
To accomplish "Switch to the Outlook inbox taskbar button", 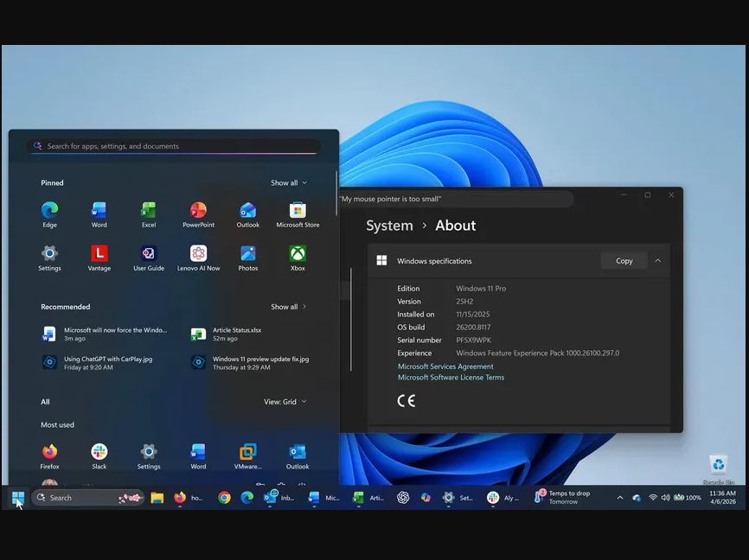I will click(x=279, y=498).
